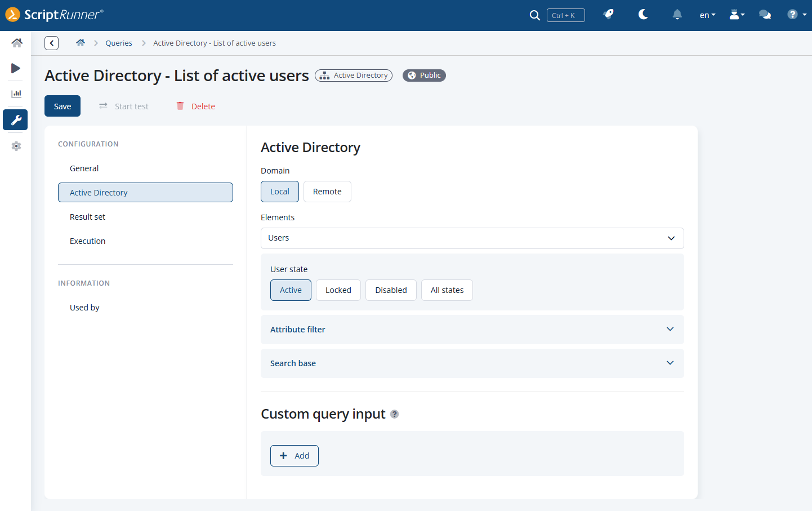Open notifications bell icon
The height and width of the screenshot is (511, 812).
pyautogui.click(x=677, y=15)
